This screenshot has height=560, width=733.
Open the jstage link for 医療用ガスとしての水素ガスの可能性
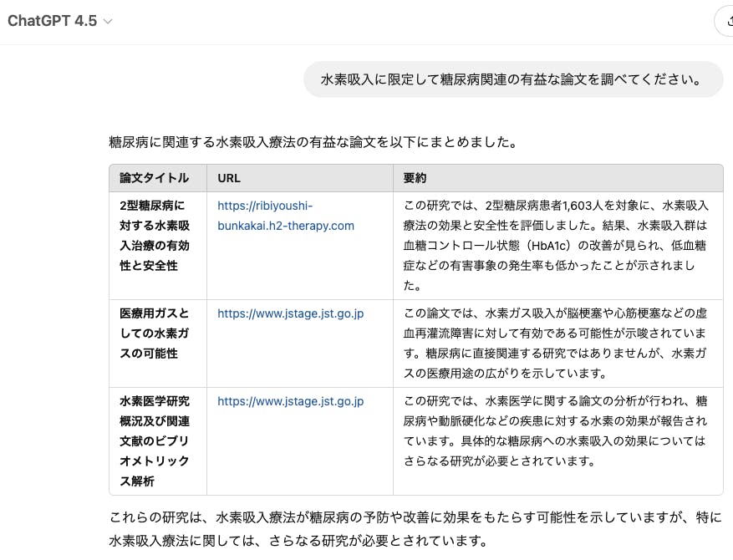[290, 313]
